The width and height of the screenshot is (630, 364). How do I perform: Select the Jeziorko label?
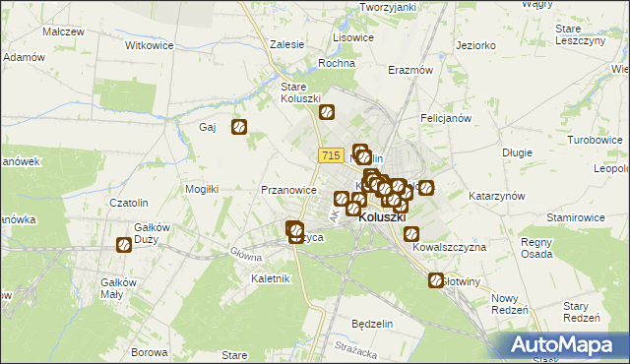tap(475, 46)
